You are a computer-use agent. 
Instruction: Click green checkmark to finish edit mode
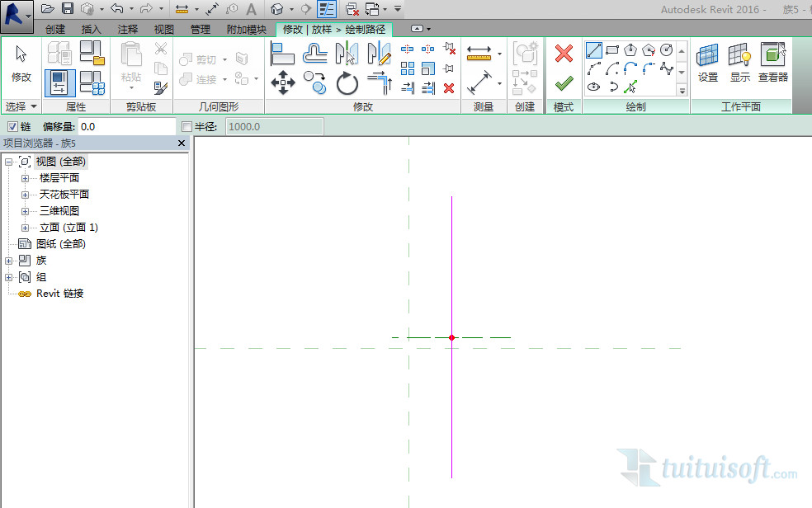click(564, 83)
